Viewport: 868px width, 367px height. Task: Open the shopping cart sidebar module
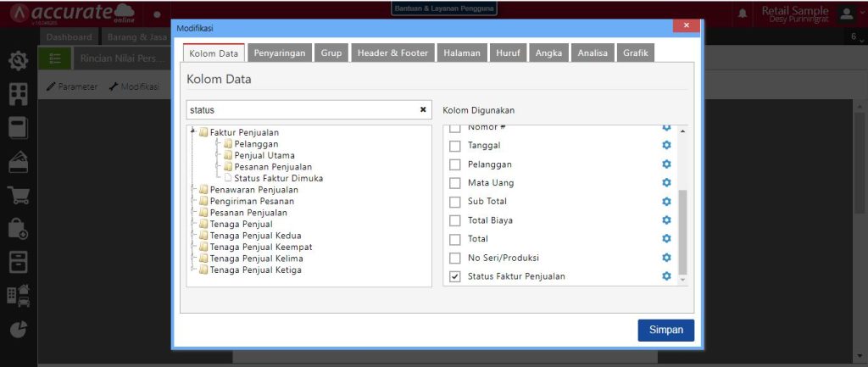(x=19, y=195)
